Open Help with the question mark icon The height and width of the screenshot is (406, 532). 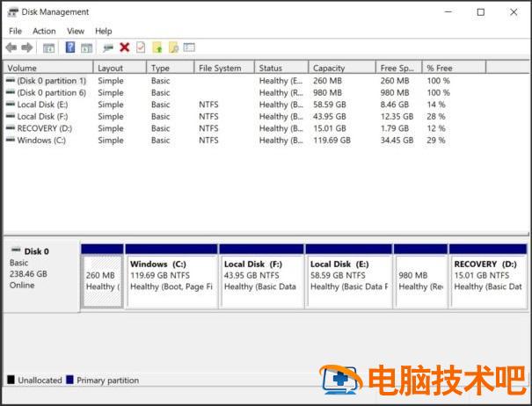70,47
